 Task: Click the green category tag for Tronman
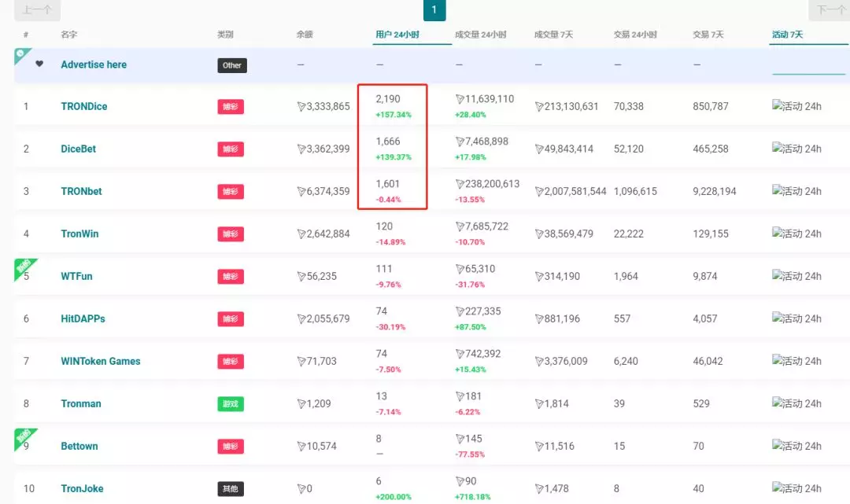click(231, 404)
